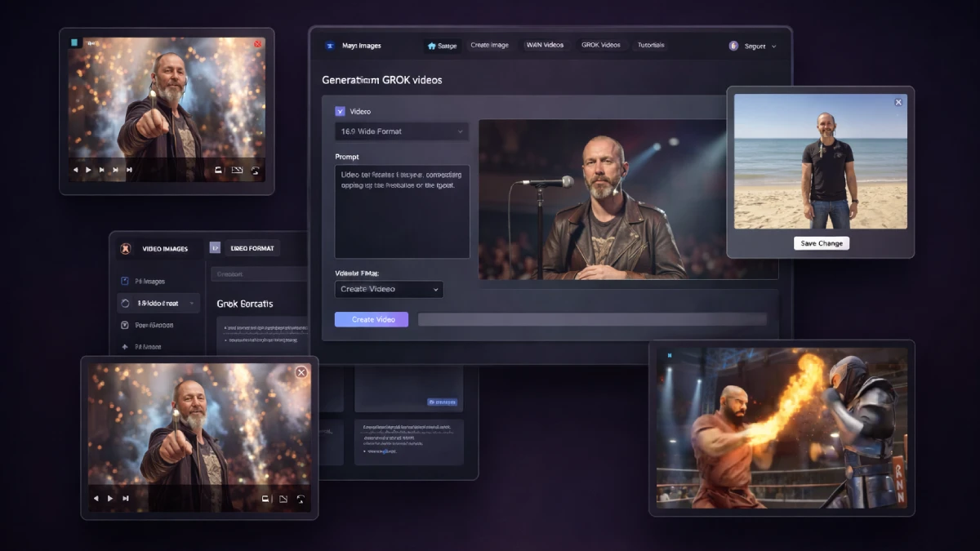Screen dimensions: 980x551
Task: Click the user avatar icon in header
Action: coord(733,46)
